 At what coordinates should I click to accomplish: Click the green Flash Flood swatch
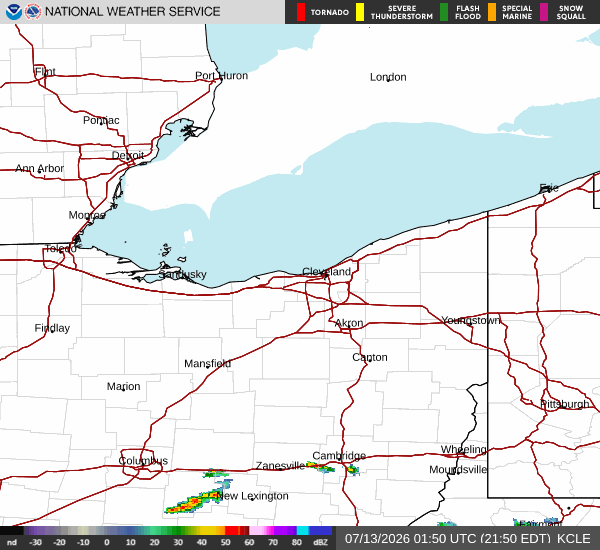point(444,12)
